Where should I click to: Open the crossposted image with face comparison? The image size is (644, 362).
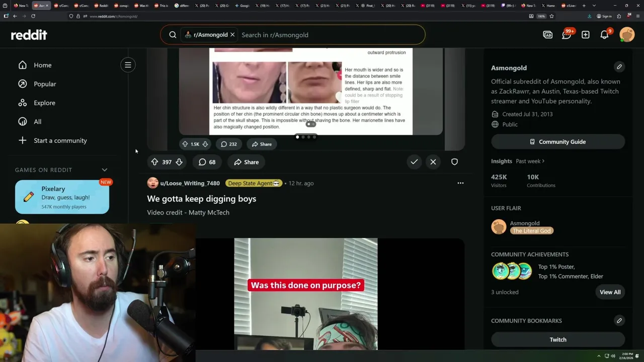(311, 92)
